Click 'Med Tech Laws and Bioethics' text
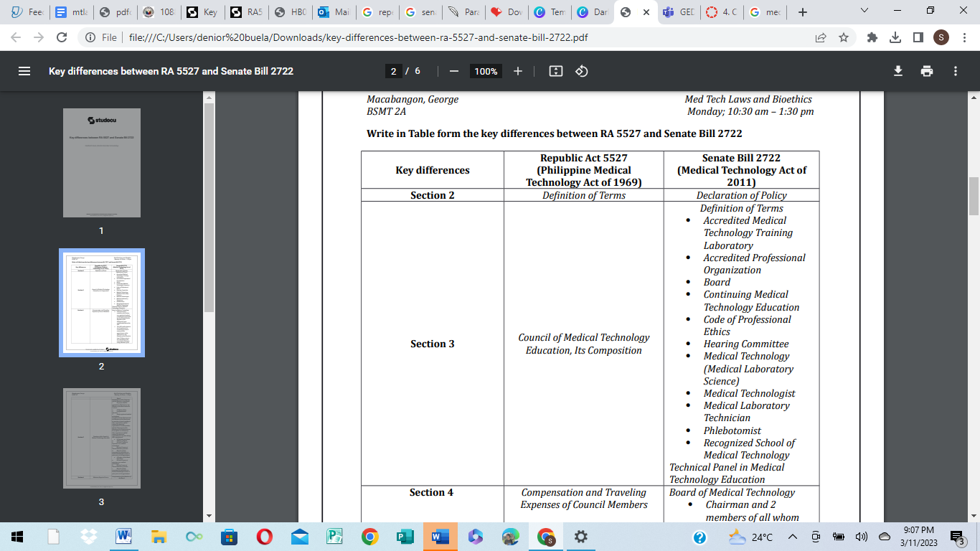Image resolution: width=980 pixels, height=551 pixels. click(748, 99)
